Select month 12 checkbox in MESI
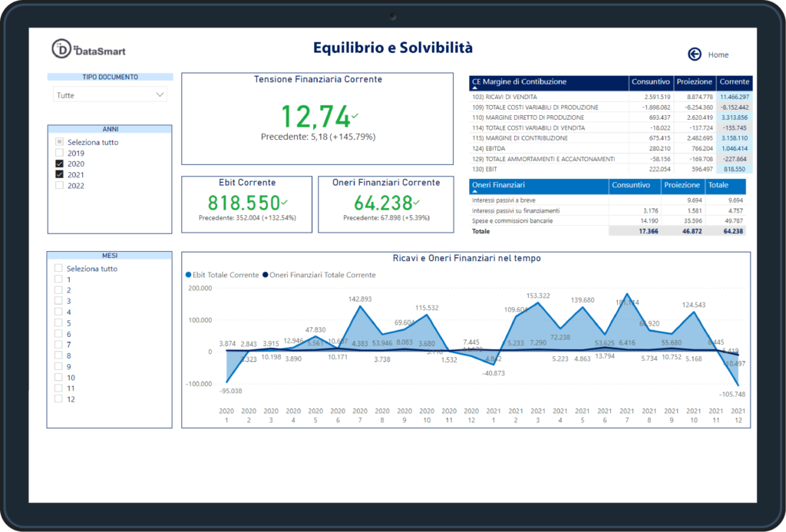The height and width of the screenshot is (532, 786). [x=58, y=399]
